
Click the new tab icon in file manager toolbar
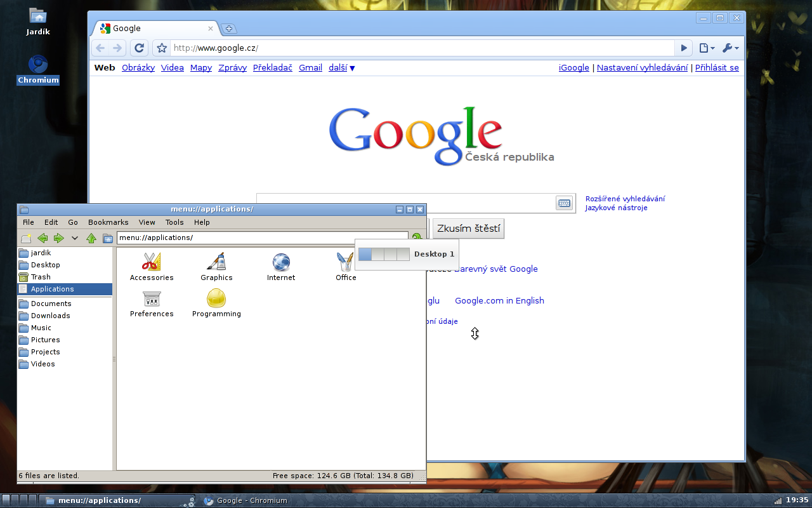click(x=26, y=238)
